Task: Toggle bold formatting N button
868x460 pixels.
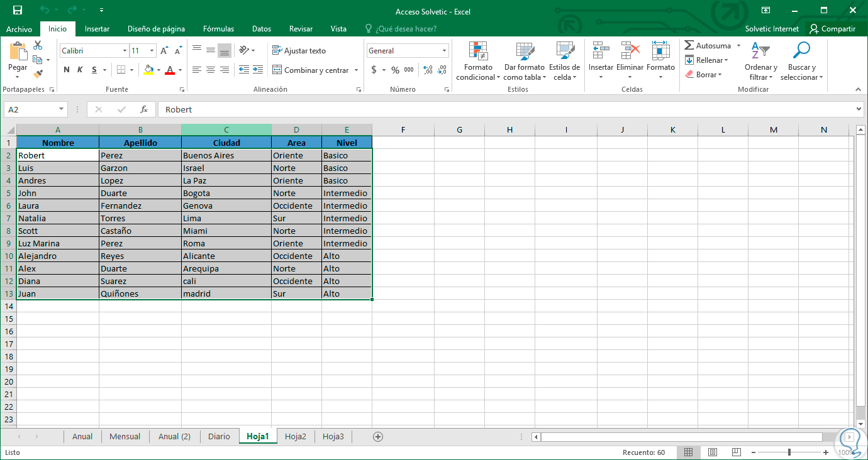Action: pos(67,70)
